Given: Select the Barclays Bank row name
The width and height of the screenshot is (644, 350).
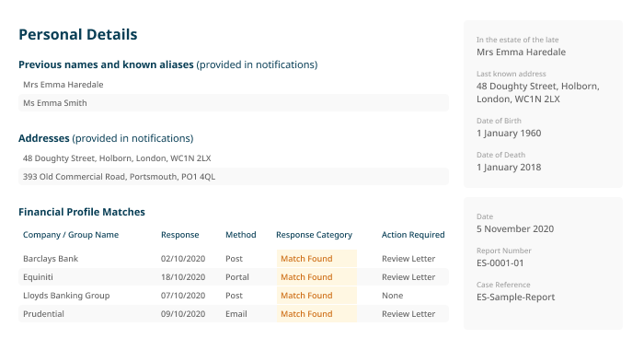Looking at the screenshot, I should [51, 259].
